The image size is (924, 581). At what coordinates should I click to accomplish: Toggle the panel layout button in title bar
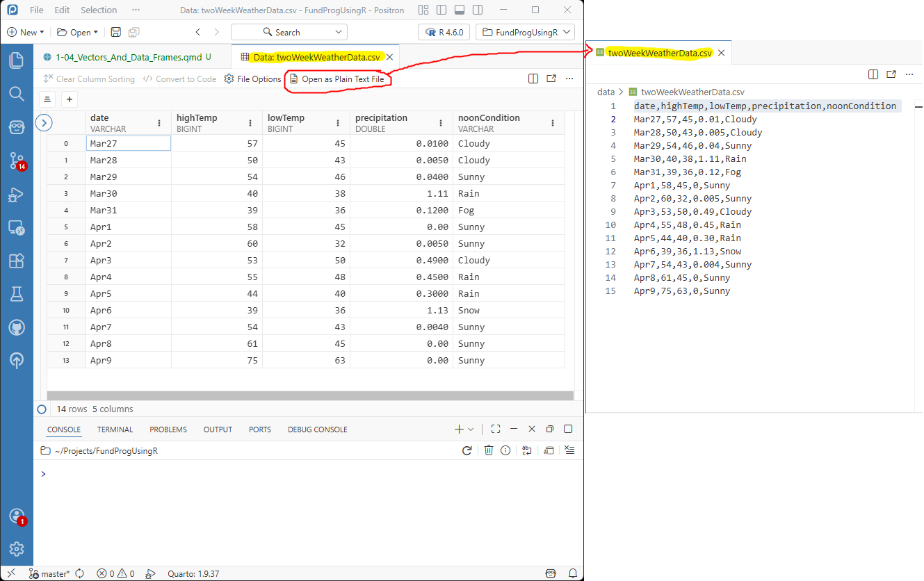pos(459,10)
